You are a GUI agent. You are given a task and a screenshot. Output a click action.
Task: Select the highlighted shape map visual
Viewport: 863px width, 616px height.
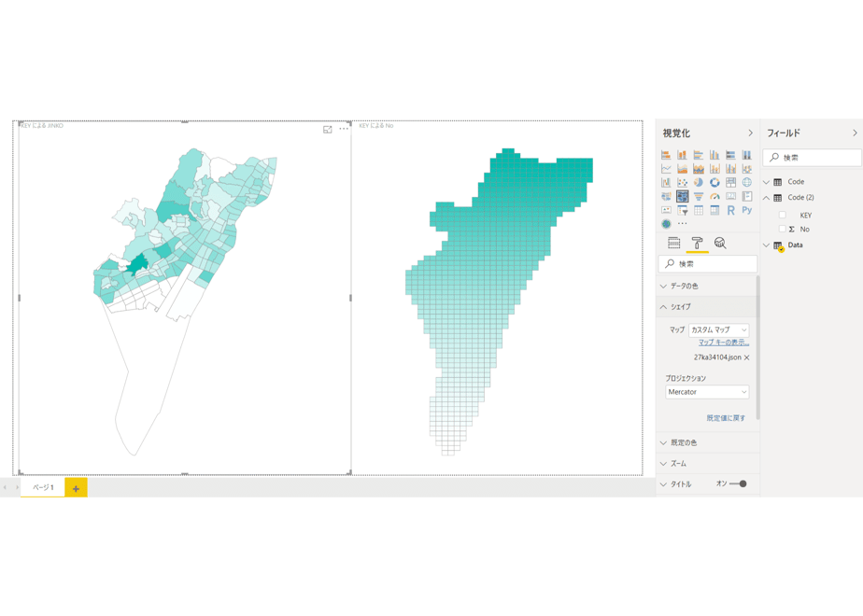click(x=682, y=196)
